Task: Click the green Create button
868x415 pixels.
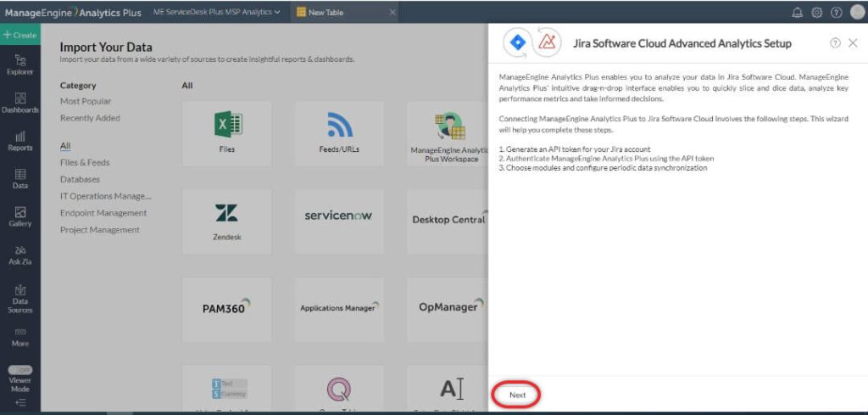Action: (x=20, y=35)
